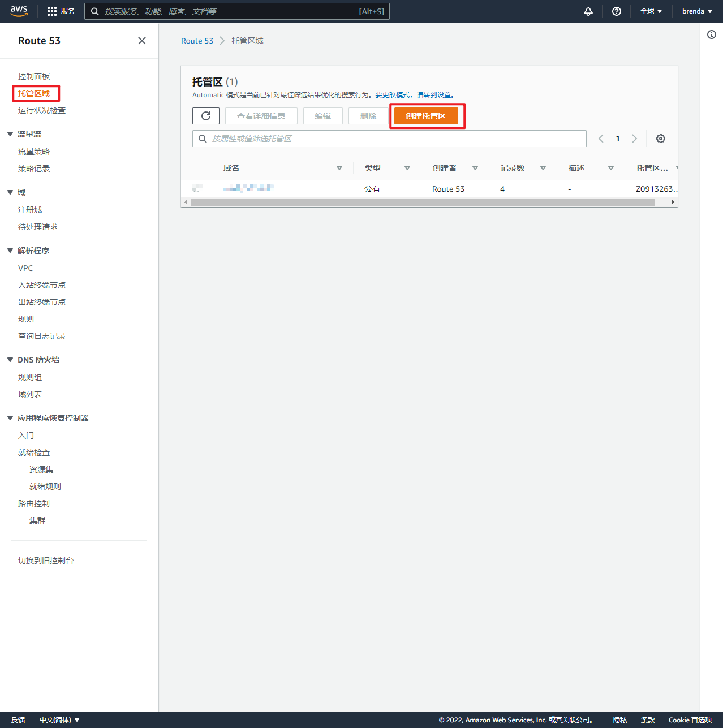Open the blurred domain name link
Screen dimensions: 723x728
coord(248,188)
